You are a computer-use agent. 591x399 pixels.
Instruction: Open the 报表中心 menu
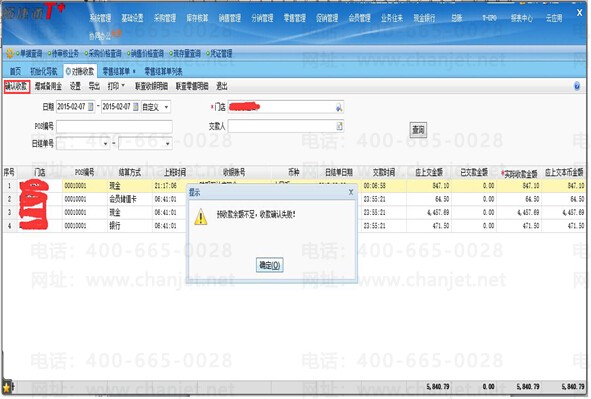(522, 18)
